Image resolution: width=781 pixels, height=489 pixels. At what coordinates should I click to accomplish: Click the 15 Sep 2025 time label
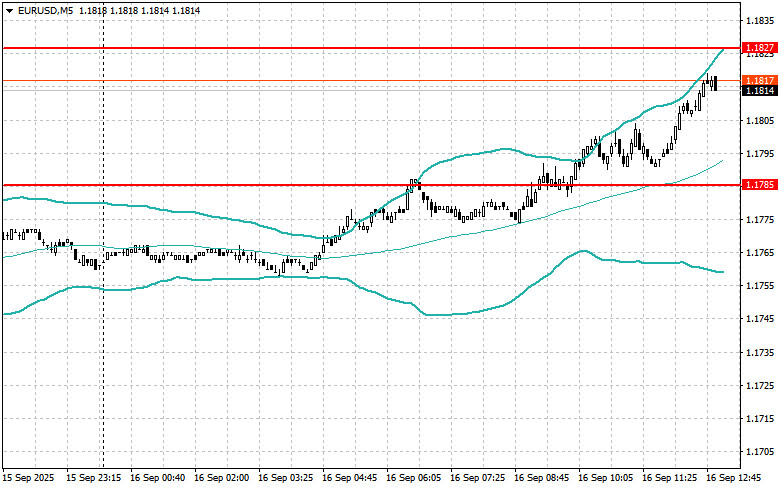28,478
